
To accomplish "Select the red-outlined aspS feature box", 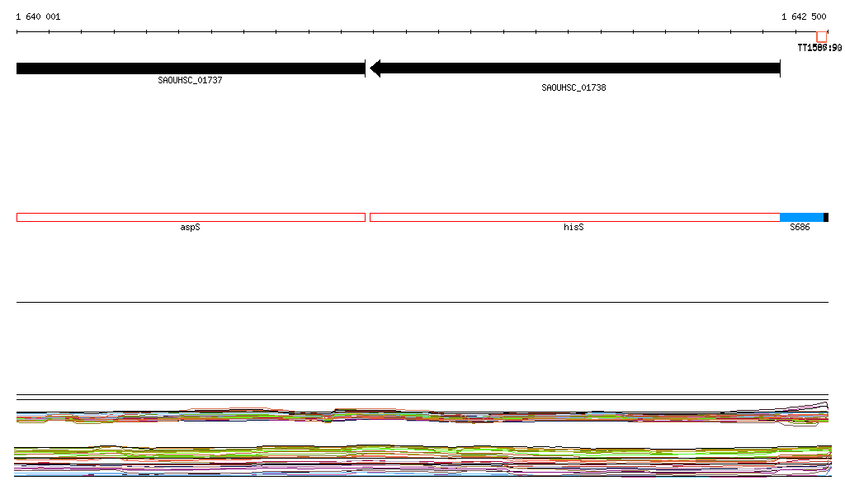I will point(190,217).
